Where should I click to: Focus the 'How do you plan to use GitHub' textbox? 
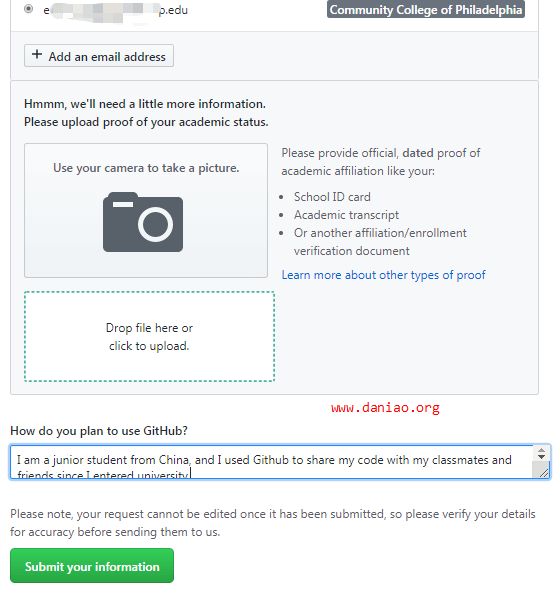tap(271, 462)
